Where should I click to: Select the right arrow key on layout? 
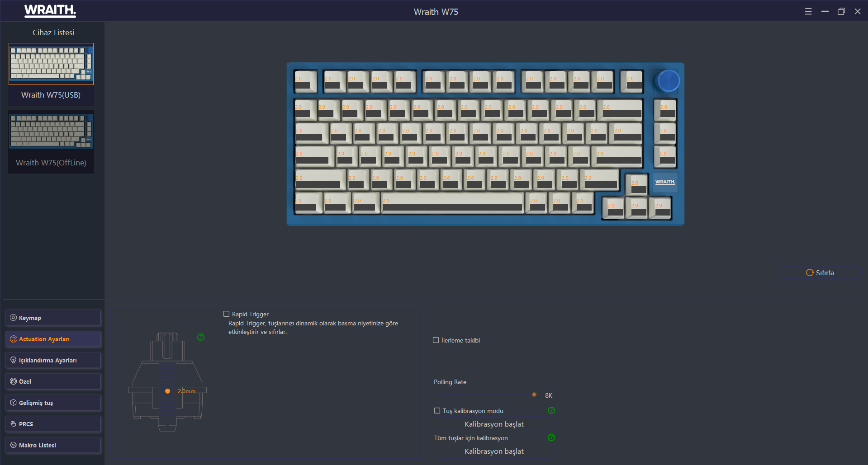(660, 208)
